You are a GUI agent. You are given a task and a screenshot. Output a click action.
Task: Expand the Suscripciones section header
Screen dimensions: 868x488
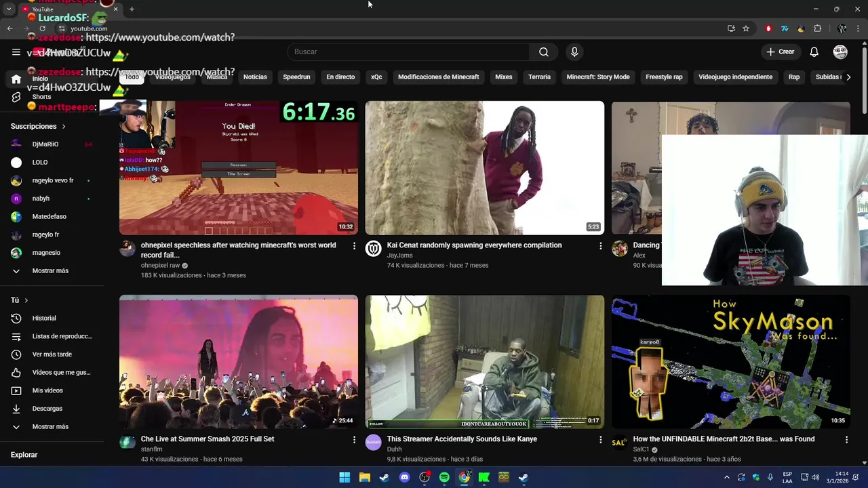pos(39,126)
